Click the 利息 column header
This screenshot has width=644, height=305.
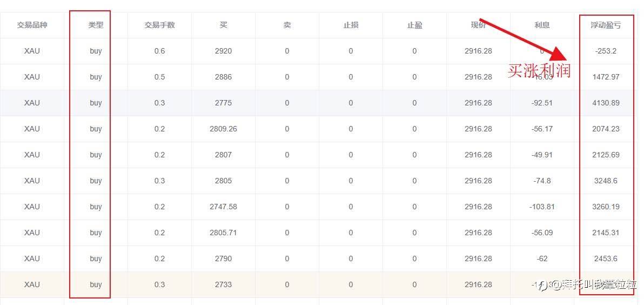pos(542,25)
